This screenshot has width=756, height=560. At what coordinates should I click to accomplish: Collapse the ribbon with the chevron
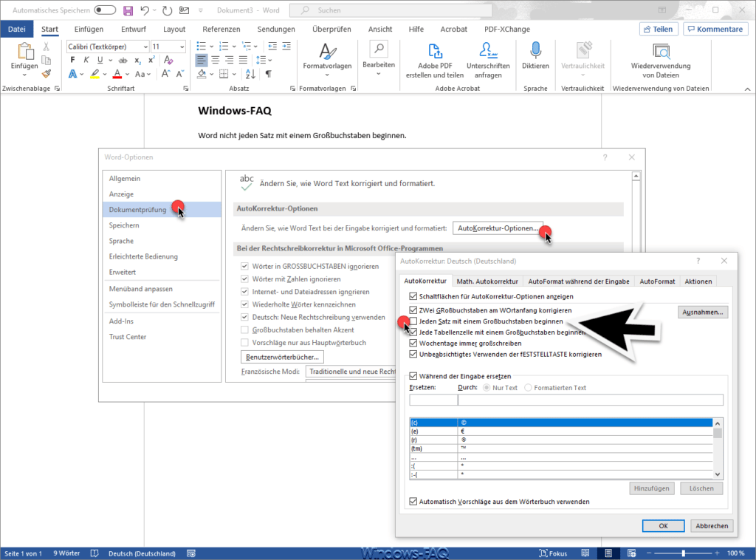coord(747,89)
